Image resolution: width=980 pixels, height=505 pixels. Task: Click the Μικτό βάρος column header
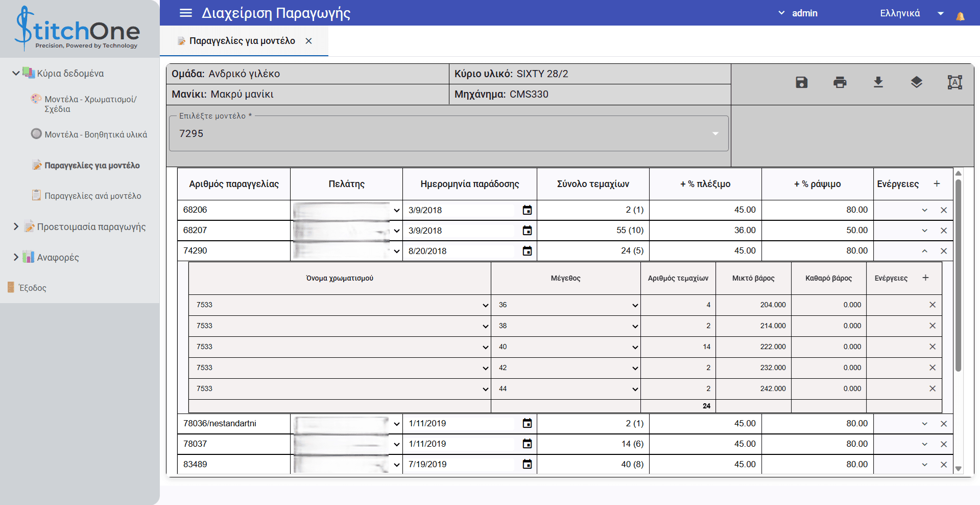tap(753, 278)
